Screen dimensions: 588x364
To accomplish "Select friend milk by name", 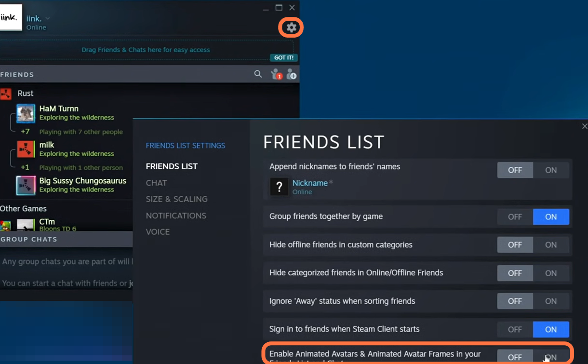I will pyautogui.click(x=47, y=145).
